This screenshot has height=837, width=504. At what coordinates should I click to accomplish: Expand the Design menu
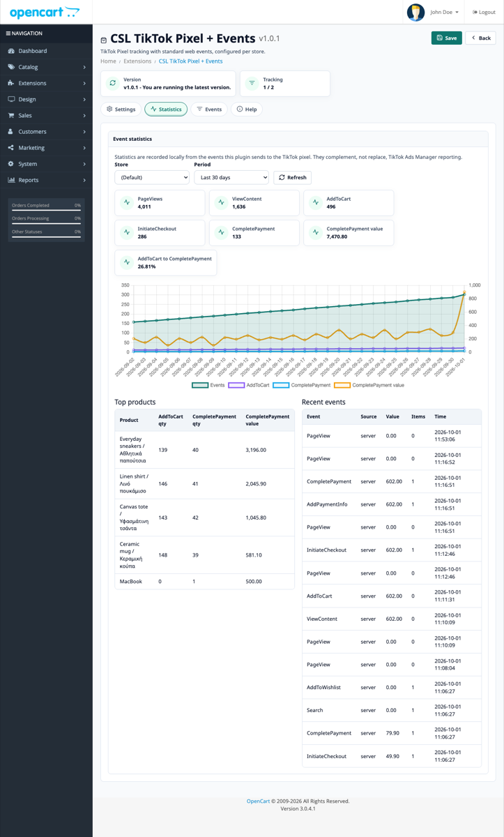pyautogui.click(x=46, y=99)
